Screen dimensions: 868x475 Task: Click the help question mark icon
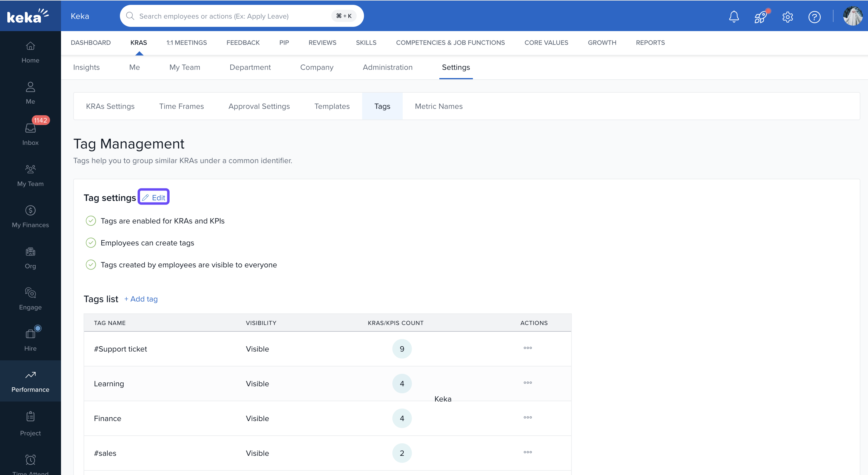click(814, 16)
